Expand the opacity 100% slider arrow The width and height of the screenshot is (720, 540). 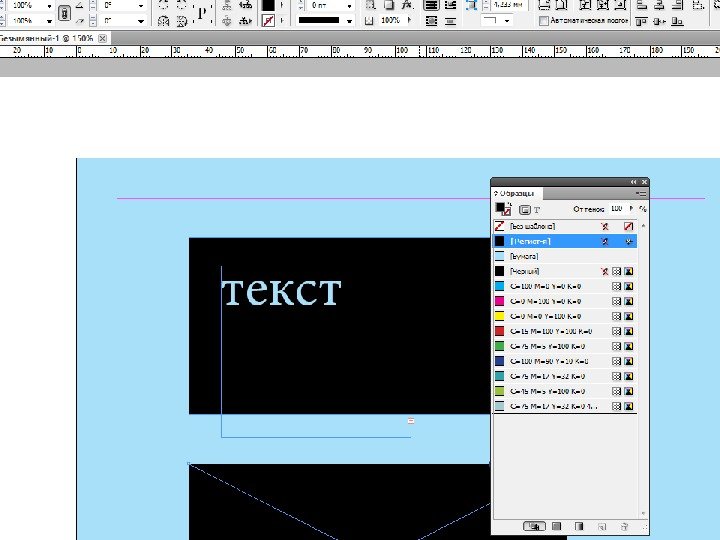click(x=409, y=20)
